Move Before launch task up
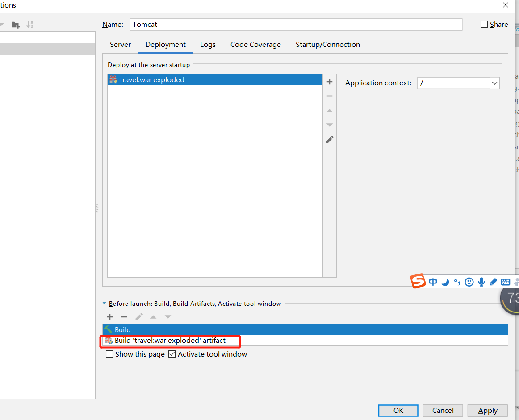The width and height of the screenshot is (519, 420). [153, 317]
